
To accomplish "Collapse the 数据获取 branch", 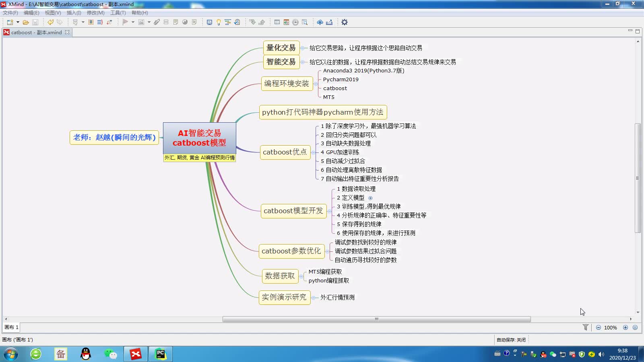I will click(x=301, y=276).
